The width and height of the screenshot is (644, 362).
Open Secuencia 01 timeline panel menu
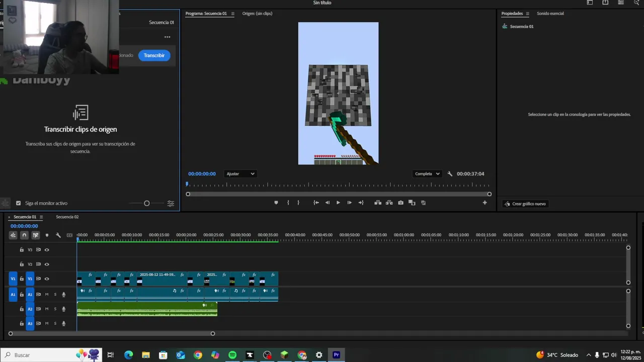coord(41,217)
